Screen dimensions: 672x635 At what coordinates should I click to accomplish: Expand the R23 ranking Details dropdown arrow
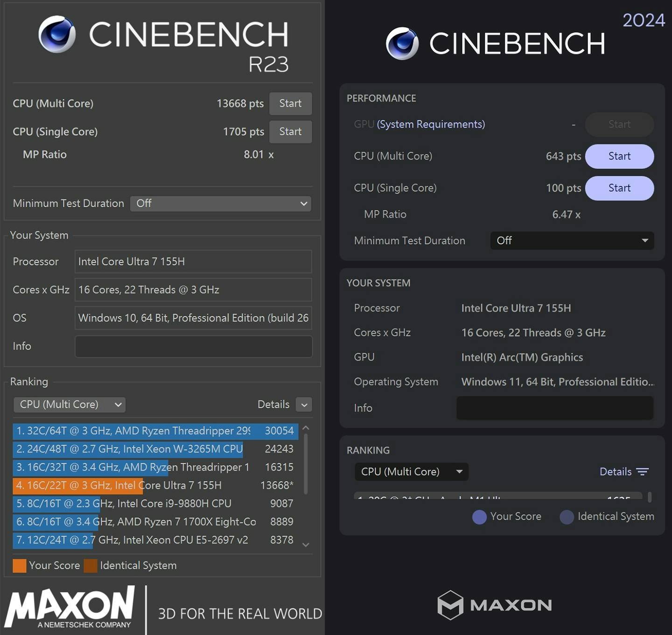click(x=304, y=405)
